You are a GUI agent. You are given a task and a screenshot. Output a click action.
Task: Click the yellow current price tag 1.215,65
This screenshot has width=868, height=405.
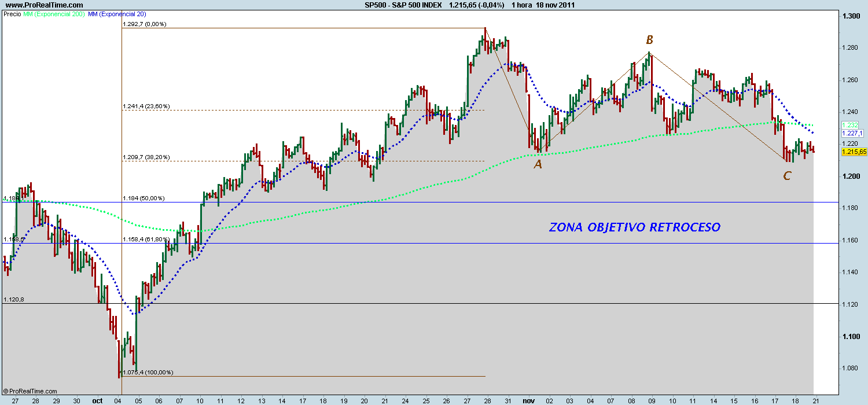click(854, 152)
